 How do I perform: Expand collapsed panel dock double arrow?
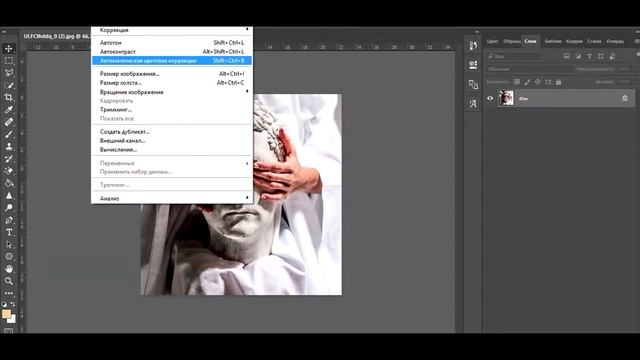tap(477, 31)
